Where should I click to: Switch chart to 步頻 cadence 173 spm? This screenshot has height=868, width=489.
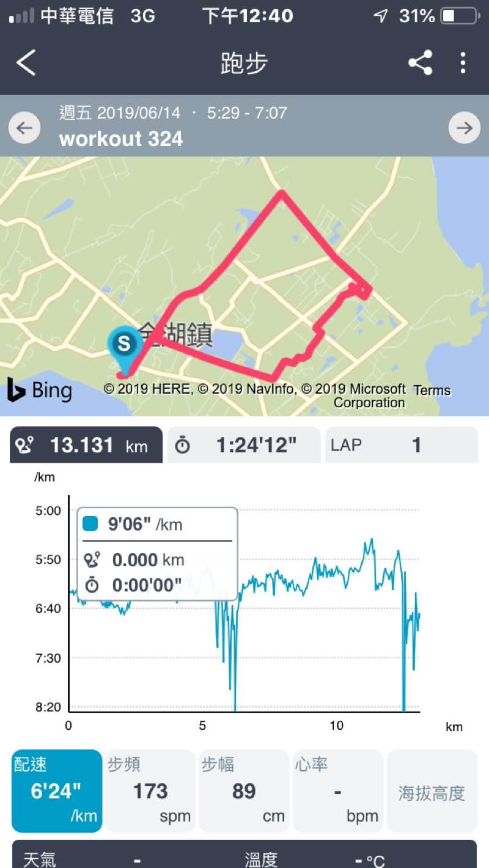[x=150, y=791]
